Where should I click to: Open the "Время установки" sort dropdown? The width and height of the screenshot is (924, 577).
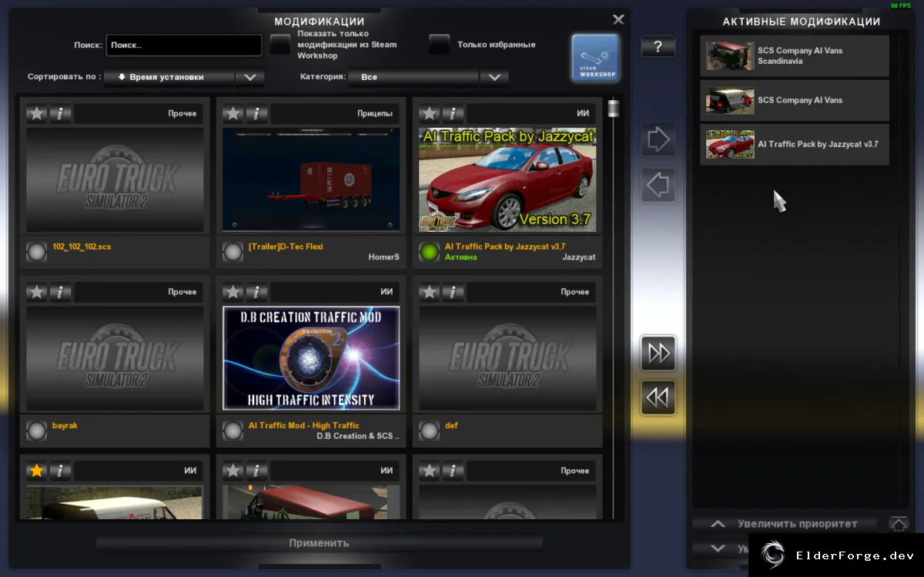coord(183,77)
